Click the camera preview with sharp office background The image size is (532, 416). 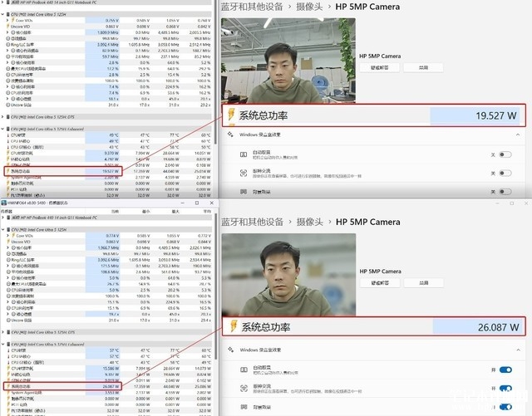(288, 61)
